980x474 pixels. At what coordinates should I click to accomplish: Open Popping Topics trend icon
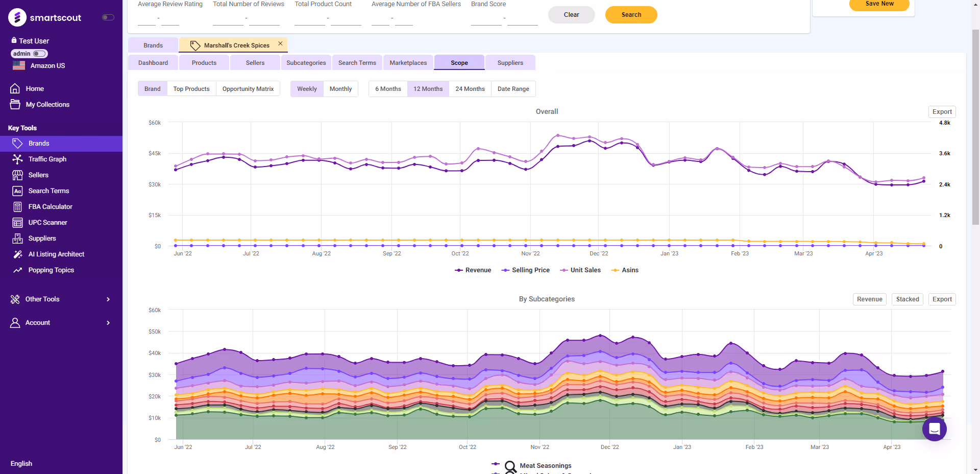[x=17, y=270]
